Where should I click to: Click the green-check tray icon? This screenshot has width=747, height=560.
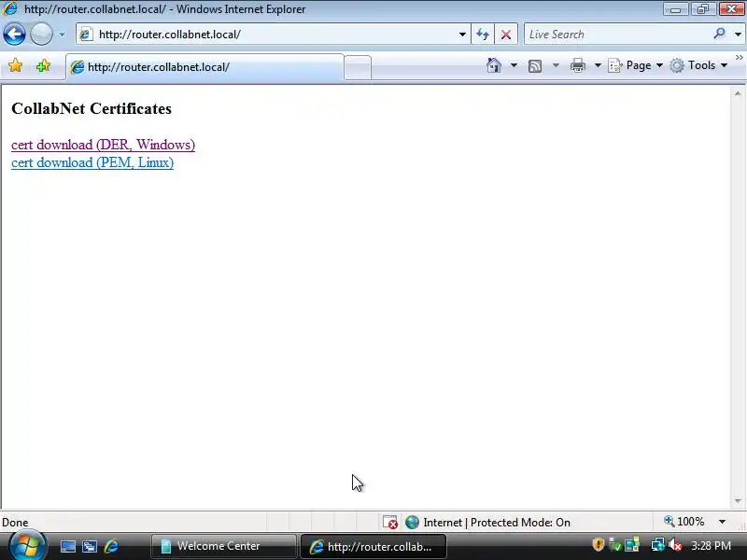point(615,545)
